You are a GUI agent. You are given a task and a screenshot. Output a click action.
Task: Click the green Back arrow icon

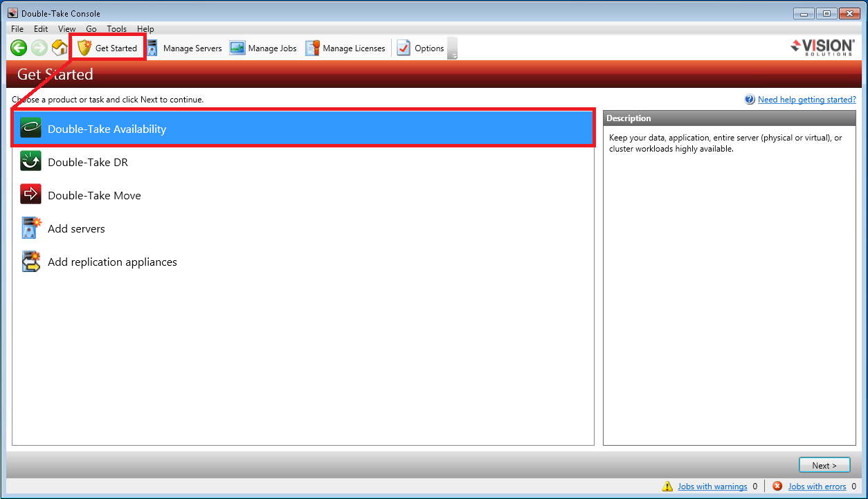pos(19,48)
